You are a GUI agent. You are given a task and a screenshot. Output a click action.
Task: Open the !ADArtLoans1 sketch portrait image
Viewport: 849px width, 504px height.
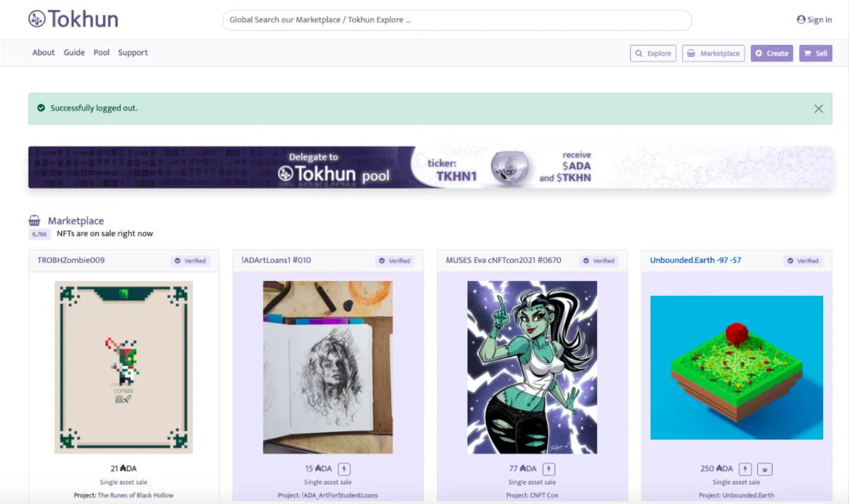328,367
